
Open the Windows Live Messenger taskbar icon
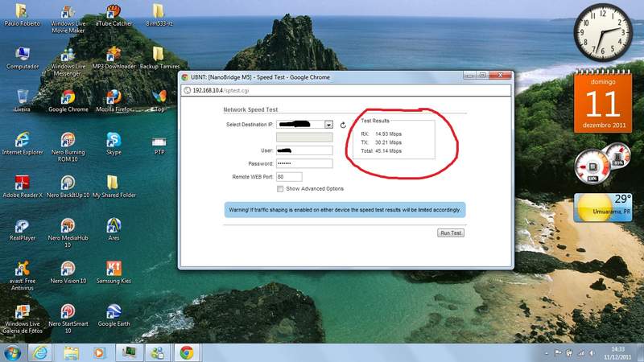[x=158, y=353]
